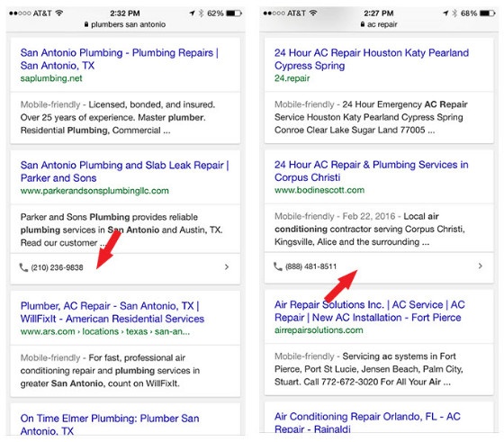
Task: Click the Servicing ac systems in Fort Pierce snippet
Action: tap(369, 369)
